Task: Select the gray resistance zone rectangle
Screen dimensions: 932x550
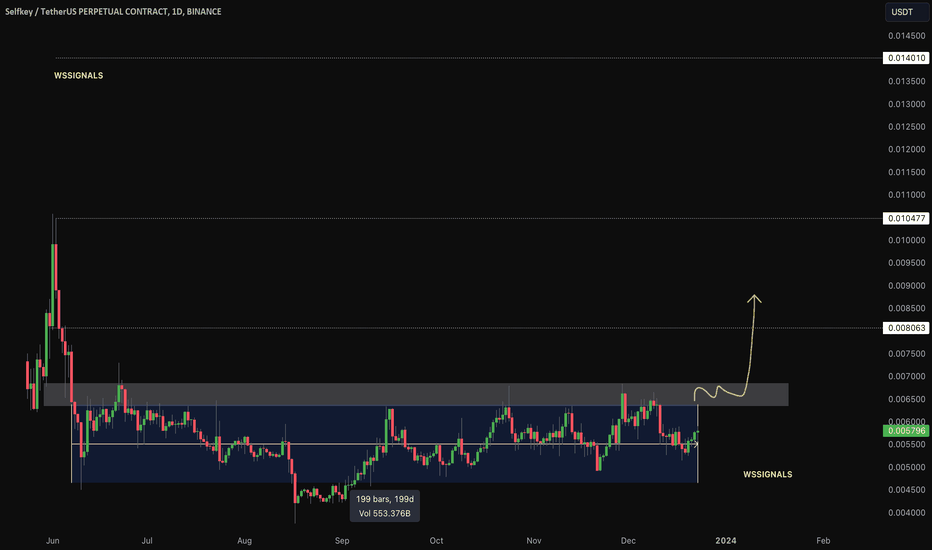Action: tap(416, 394)
